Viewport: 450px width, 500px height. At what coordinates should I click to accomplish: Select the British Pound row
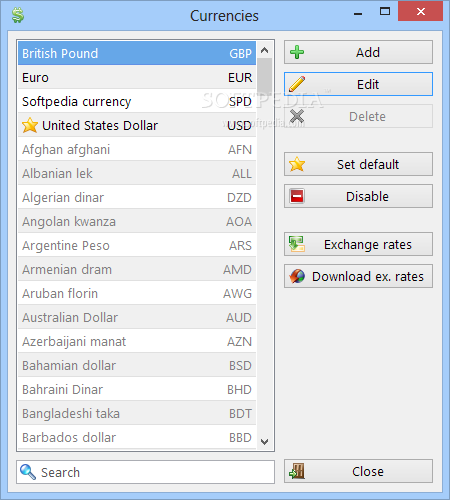click(137, 53)
